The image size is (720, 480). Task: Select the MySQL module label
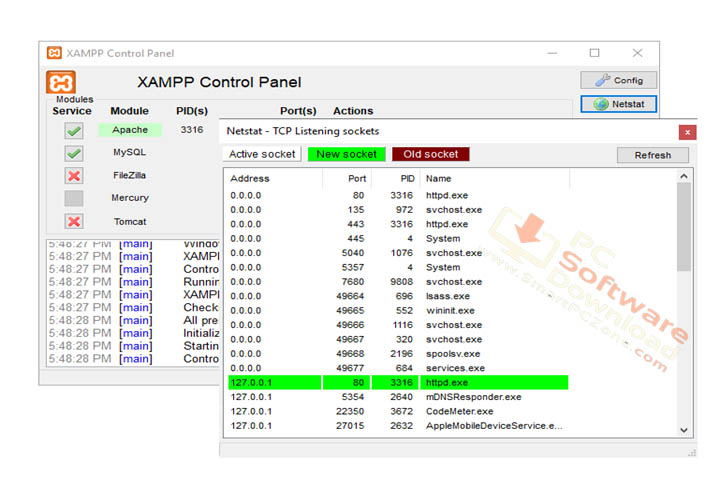pos(129,152)
